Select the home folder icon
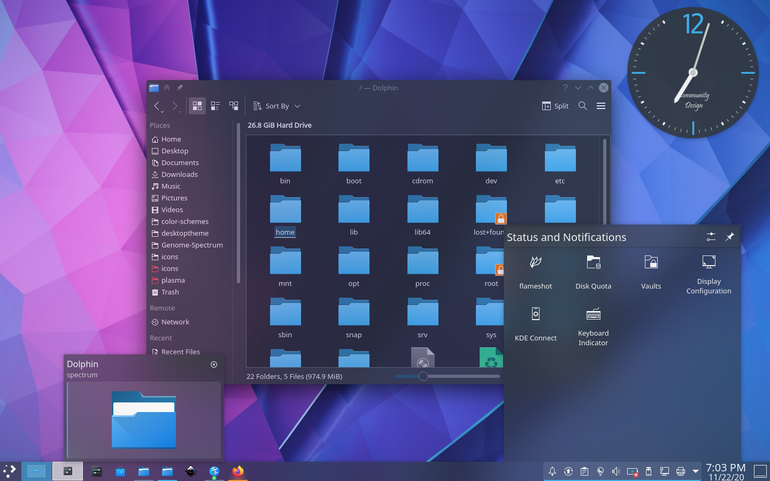The height and width of the screenshot is (481, 770). click(x=285, y=209)
